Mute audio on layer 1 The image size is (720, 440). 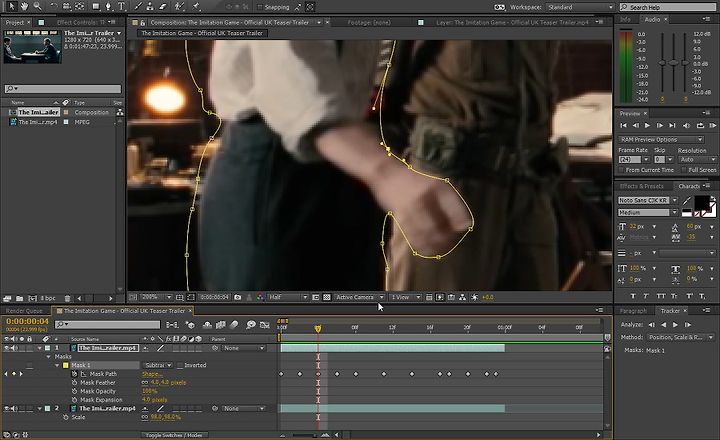(x=14, y=348)
